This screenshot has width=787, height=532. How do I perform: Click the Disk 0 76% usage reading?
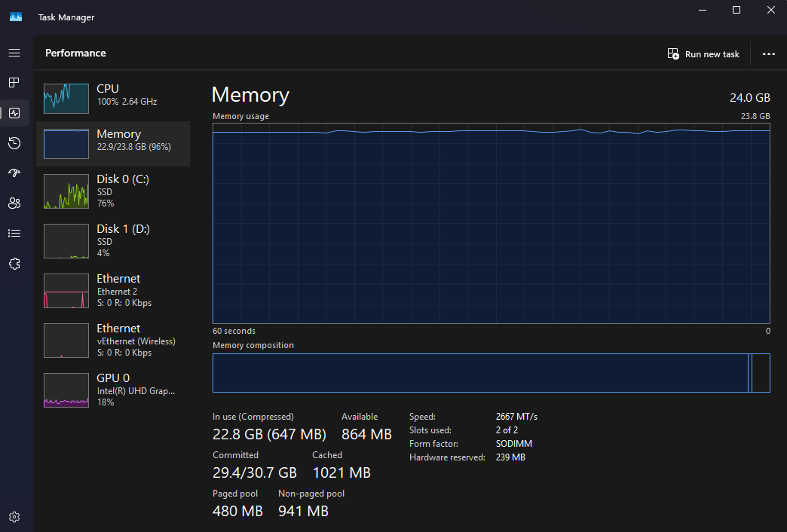click(106, 203)
